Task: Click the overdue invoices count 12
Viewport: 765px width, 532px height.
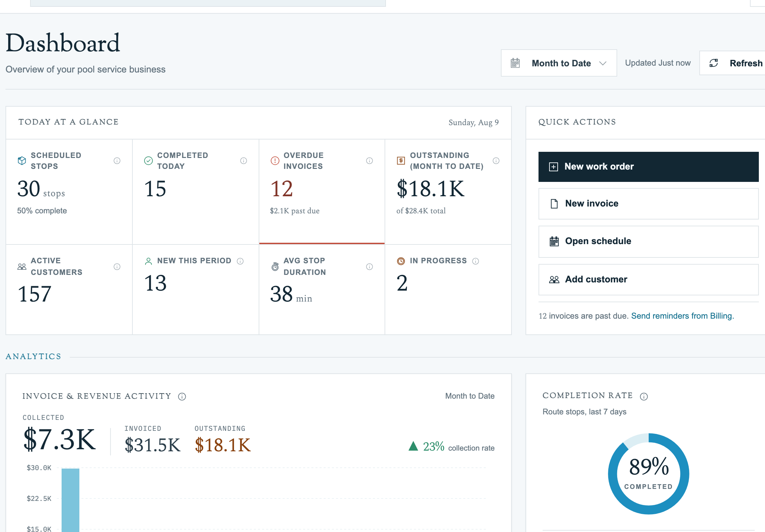Action: click(x=282, y=189)
